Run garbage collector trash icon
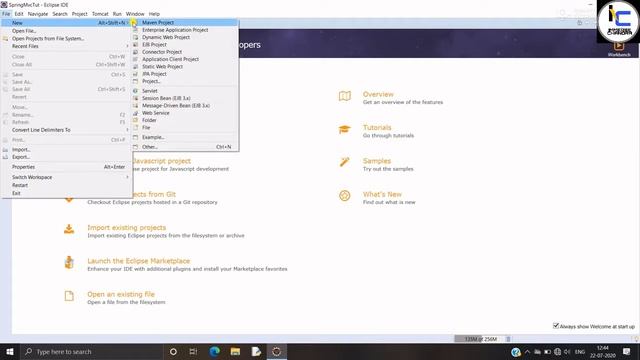 (508, 339)
